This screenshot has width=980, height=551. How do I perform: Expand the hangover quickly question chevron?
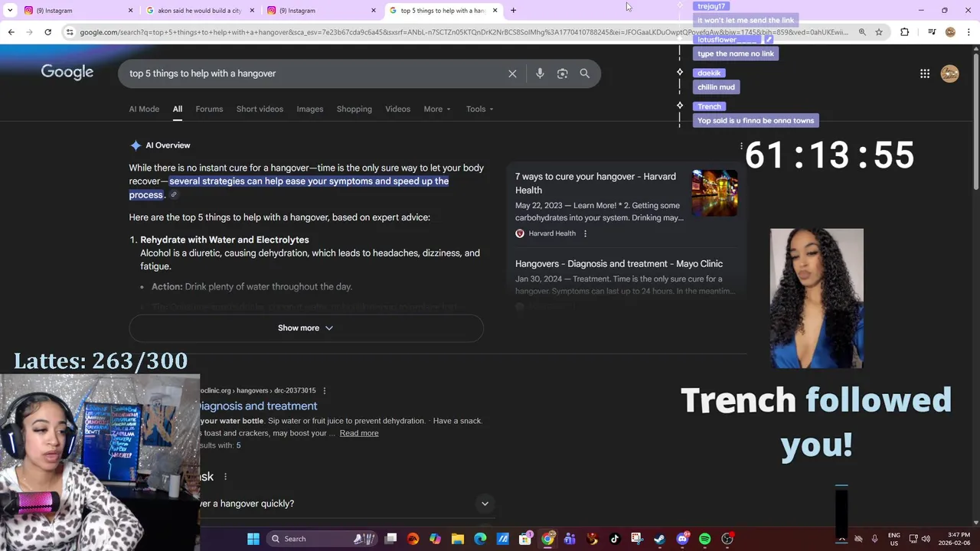pos(485,504)
